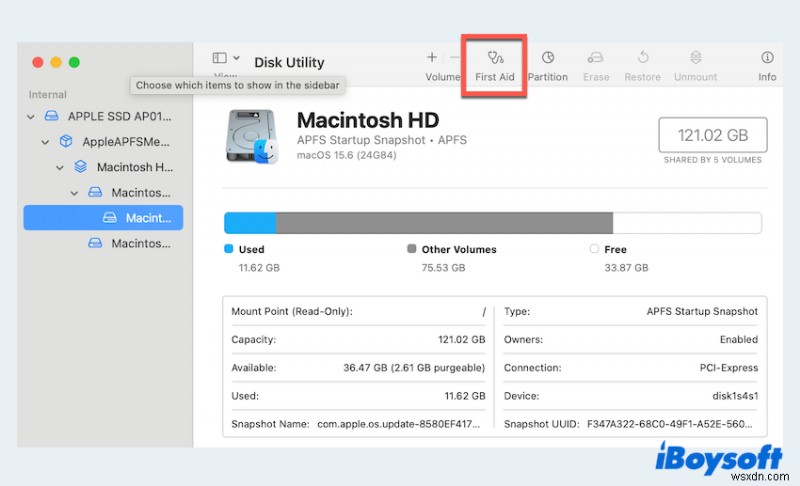The height and width of the screenshot is (486, 800).
Task: Select the highlighted Macint... snapshot row
Action: (103, 218)
